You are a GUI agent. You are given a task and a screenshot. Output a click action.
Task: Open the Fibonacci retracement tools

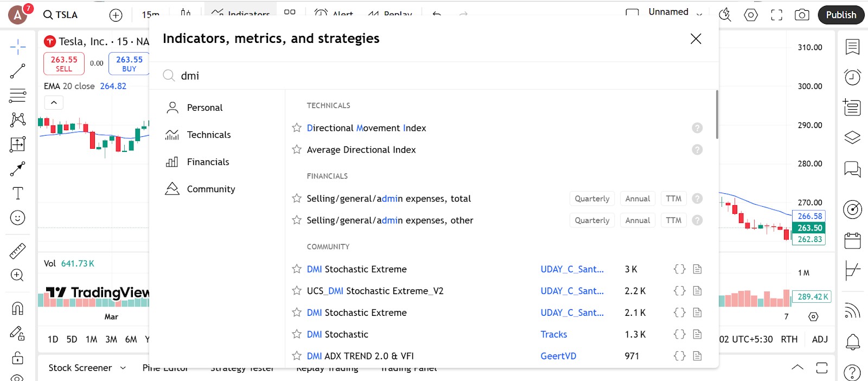click(17, 96)
